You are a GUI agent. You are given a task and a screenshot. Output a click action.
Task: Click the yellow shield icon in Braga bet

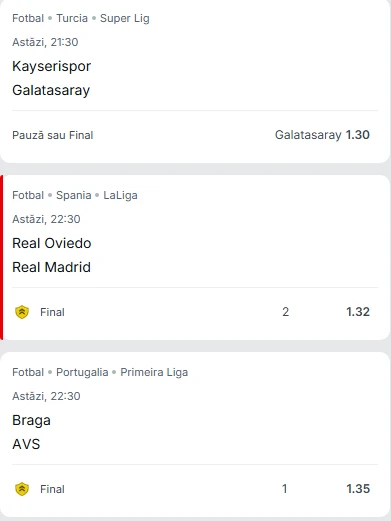[22, 489]
